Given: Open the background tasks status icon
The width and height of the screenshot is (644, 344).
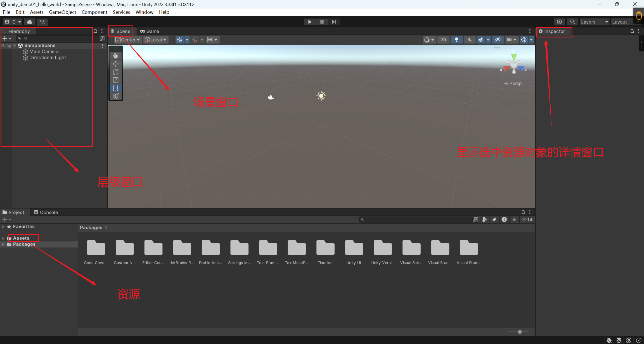Looking at the screenshot, I should (x=639, y=340).
